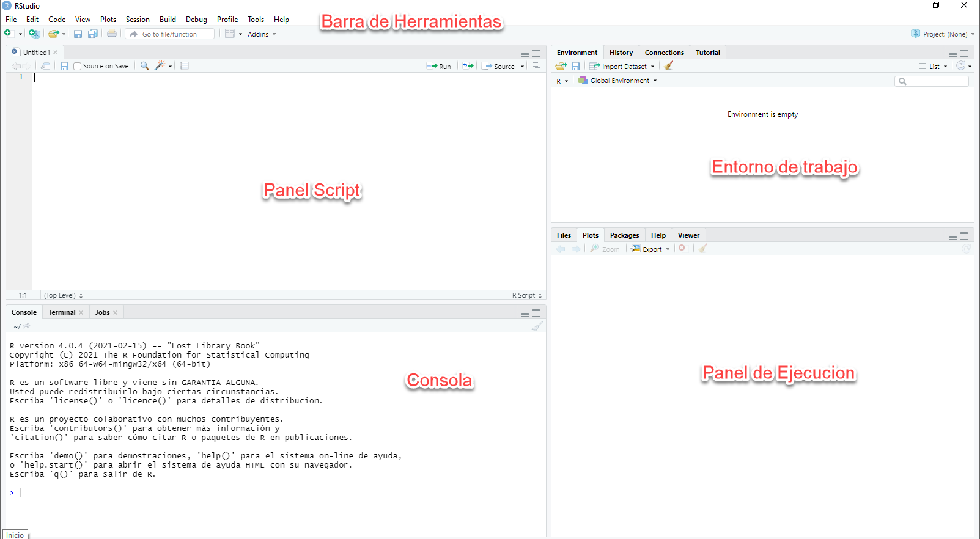This screenshot has width=980, height=539.
Task: Open the Addins dropdown
Action: point(262,34)
